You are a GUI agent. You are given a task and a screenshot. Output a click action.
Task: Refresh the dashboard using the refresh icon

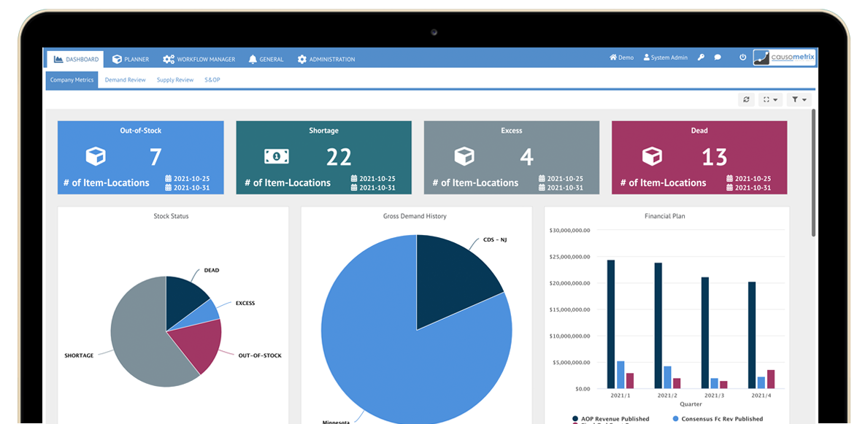[745, 99]
